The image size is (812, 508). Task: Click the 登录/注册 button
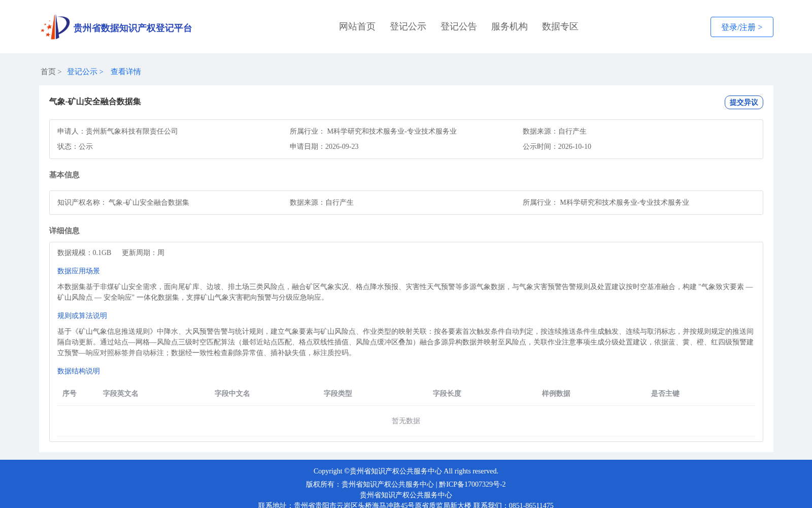[x=742, y=27]
